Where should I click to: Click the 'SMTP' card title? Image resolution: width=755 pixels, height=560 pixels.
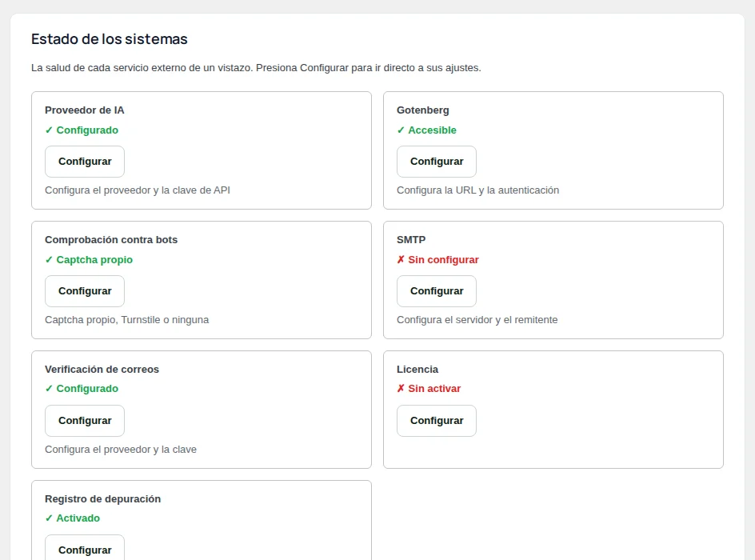point(411,240)
